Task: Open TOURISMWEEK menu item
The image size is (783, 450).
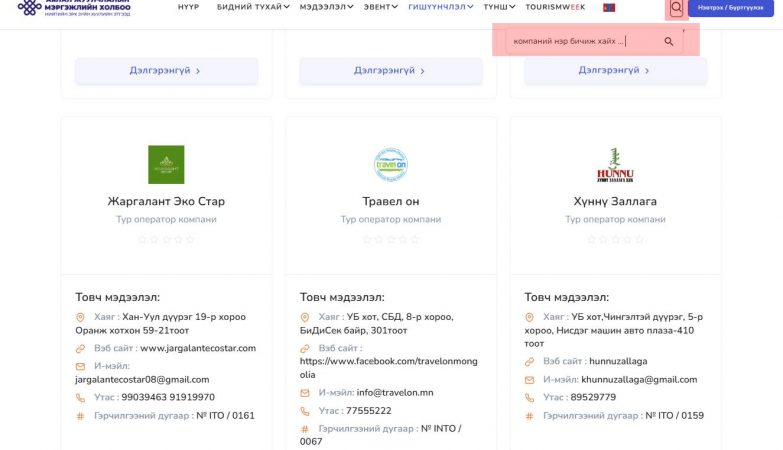Action: tap(555, 7)
